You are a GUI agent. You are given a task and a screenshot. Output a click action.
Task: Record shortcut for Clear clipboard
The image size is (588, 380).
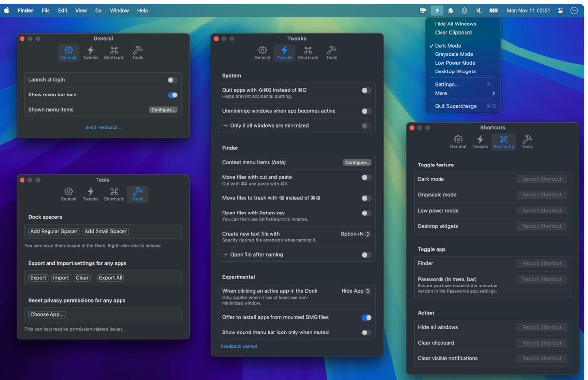[x=542, y=343]
